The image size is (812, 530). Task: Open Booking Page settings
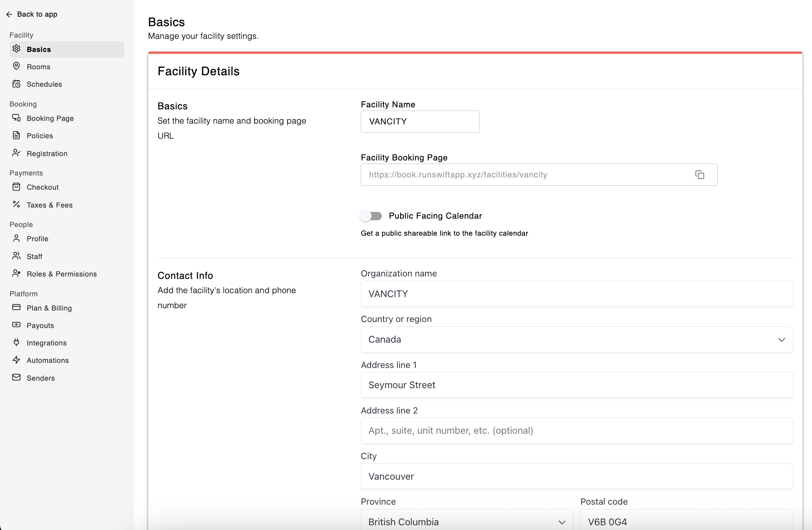click(50, 118)
